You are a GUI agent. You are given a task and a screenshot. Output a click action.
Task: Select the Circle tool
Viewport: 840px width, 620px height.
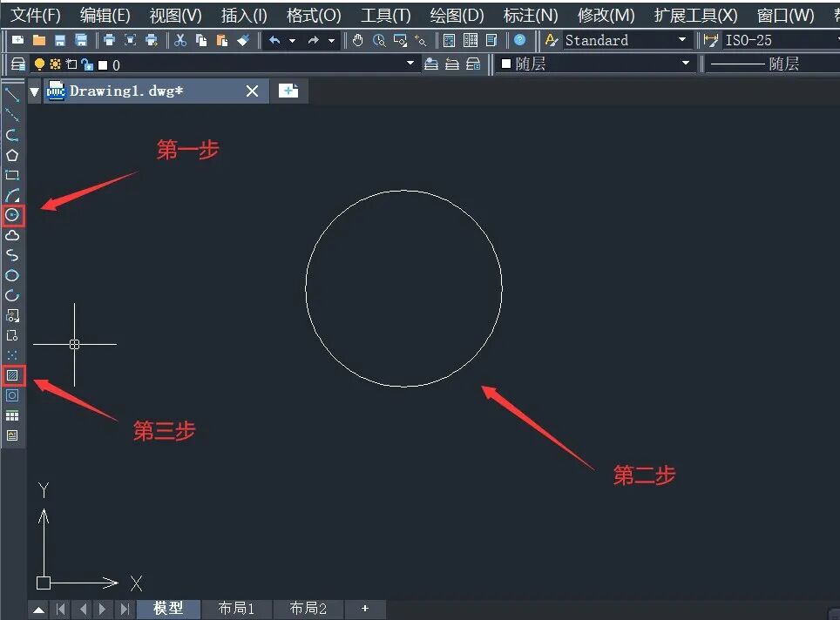point(12,215)
